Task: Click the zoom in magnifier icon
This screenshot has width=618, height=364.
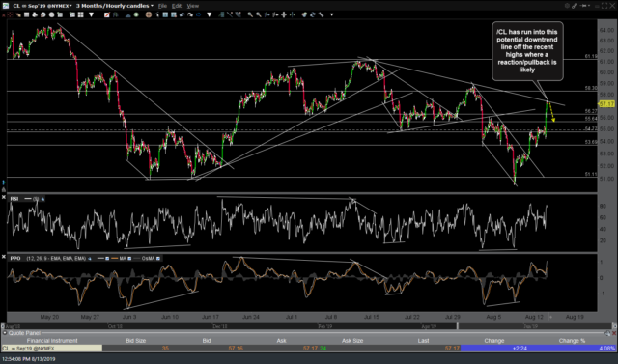Action: click(x=250, y=15)
